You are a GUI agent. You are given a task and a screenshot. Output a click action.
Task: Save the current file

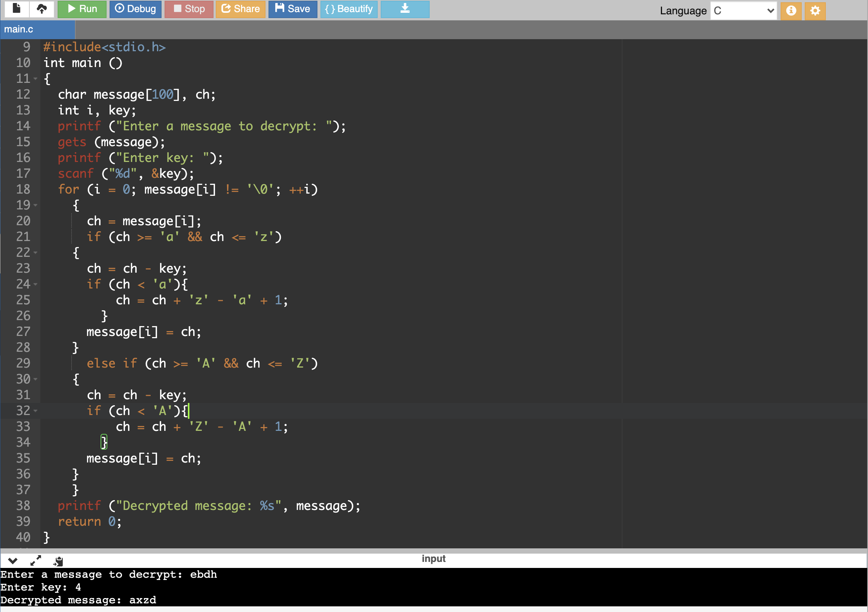293,9
